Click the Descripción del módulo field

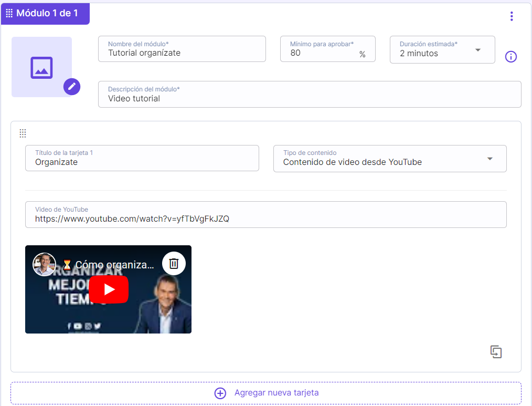(310, 94)
